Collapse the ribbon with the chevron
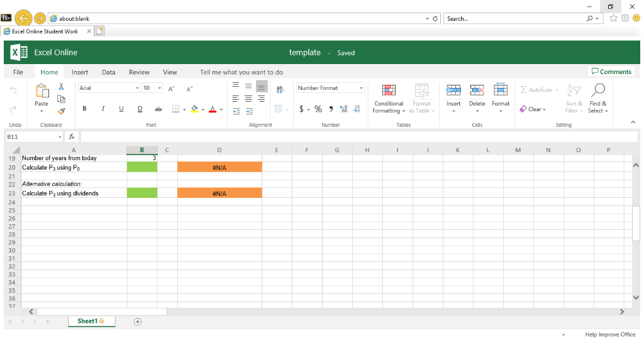This screenshot has width=644, height=343. pyautogui.click(x=633, y=122)
